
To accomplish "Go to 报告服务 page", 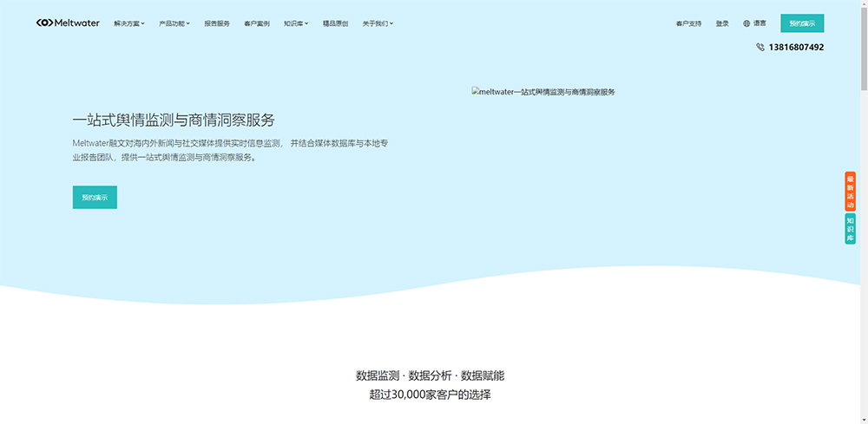I will click(217, 23).
